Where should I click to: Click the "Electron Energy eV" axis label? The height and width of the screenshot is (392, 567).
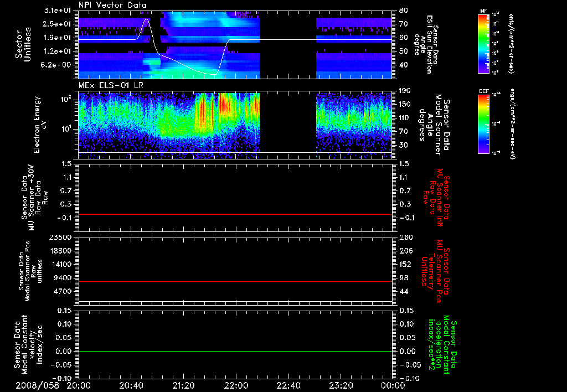(x=40, y=125)
